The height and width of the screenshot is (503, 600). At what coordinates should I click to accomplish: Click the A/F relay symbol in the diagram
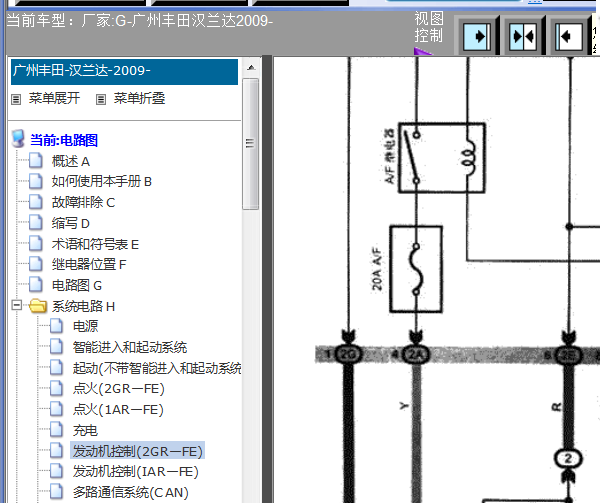(442, 158)
